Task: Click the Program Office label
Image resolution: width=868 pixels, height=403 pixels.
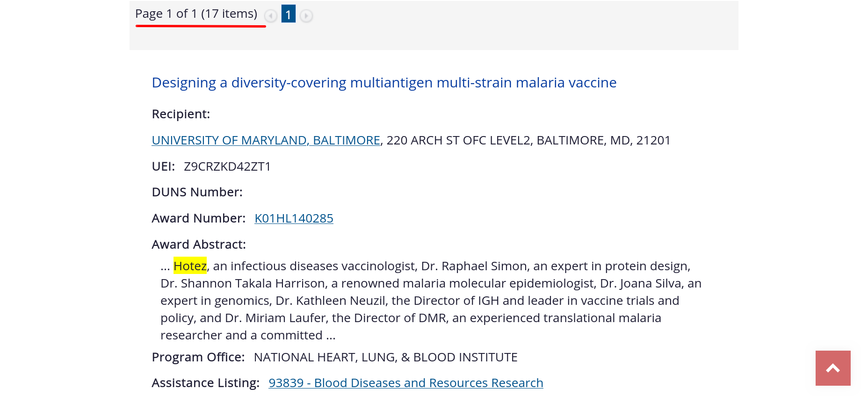Action: [x=198, y=357]
